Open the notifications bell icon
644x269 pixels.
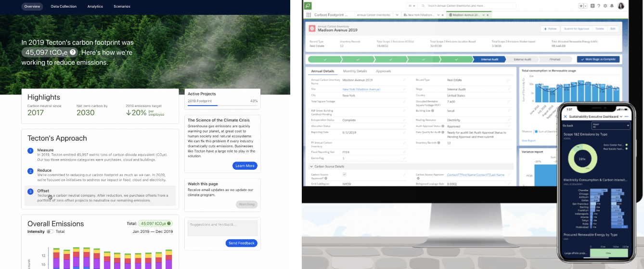pyautogui.click(x=612, y=6)
